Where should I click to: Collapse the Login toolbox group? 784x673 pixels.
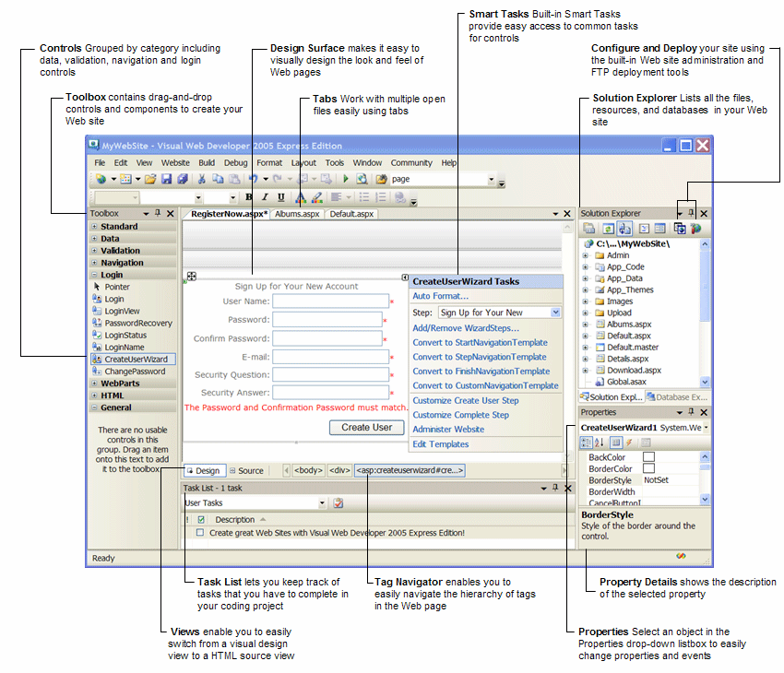(94, 275)
